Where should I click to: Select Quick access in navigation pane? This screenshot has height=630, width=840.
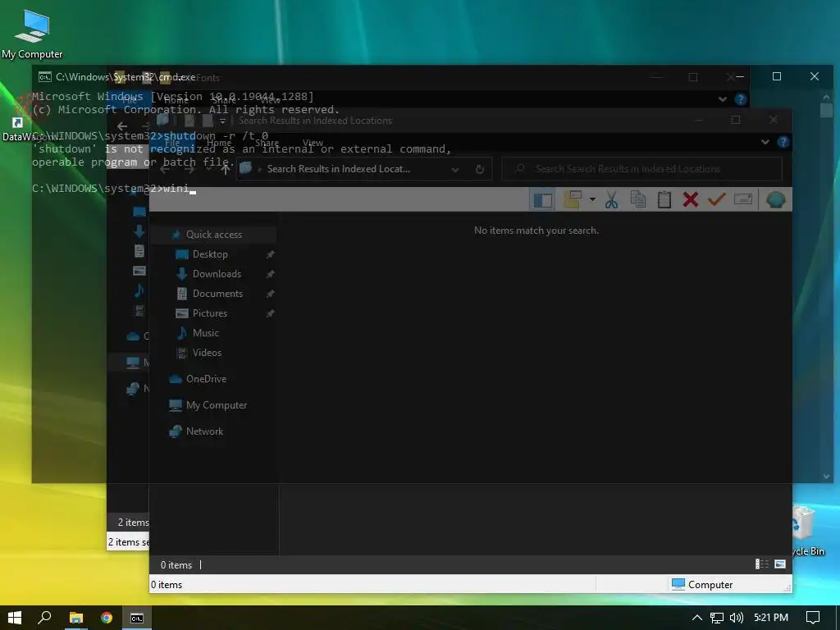point(213,235)
